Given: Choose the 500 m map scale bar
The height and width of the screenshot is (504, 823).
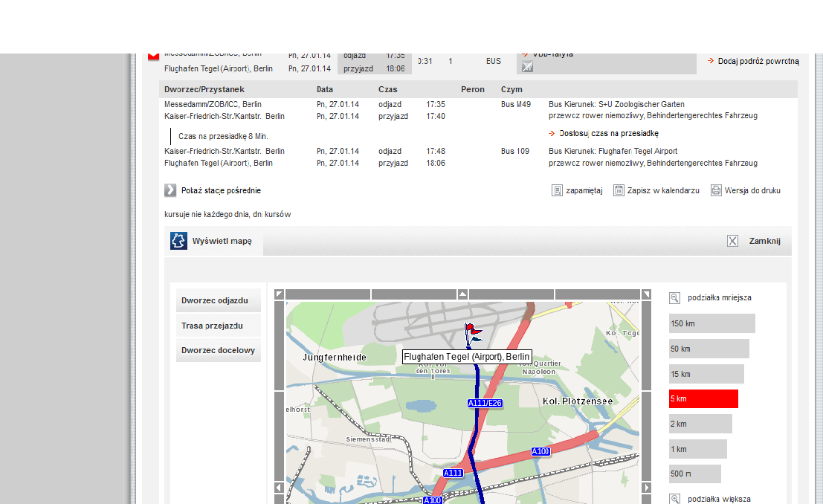Looking at the screenshot, I should click(694, 474).
